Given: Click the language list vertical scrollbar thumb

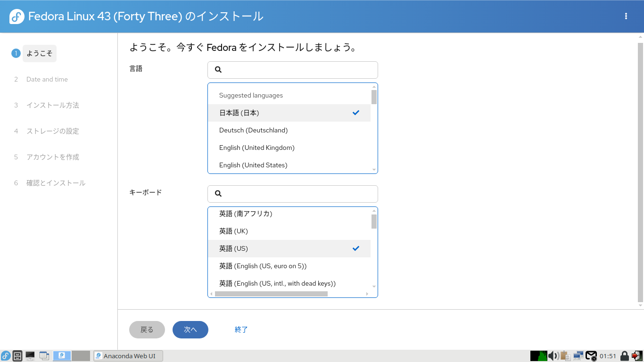Looking at the screenshot, I should click(x=374, y=97).
